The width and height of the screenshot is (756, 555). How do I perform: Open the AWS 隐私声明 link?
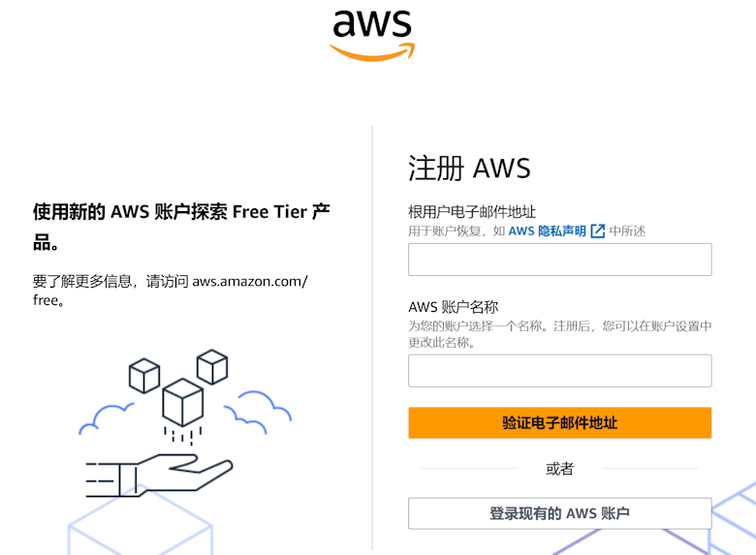tap(548, 231)
